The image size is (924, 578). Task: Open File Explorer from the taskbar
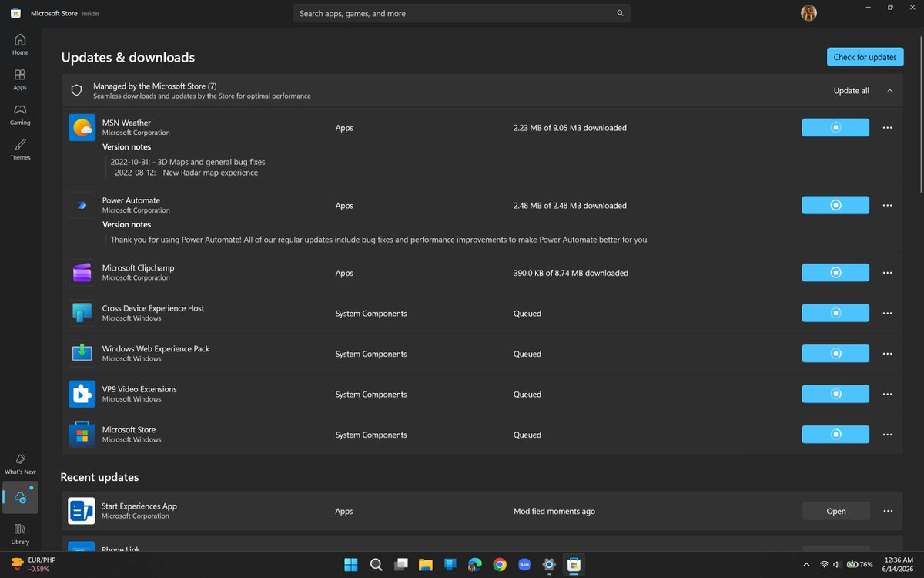(425, 564)
